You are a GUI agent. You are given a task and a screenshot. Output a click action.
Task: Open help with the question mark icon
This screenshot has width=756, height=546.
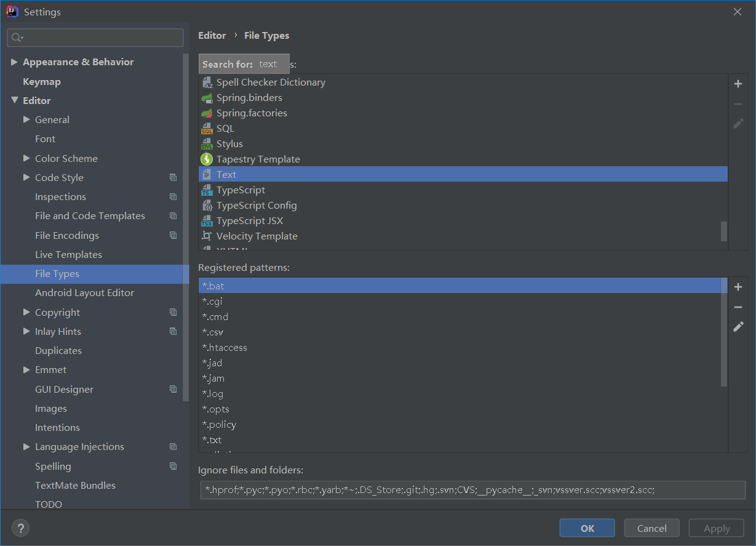point(20,528)
